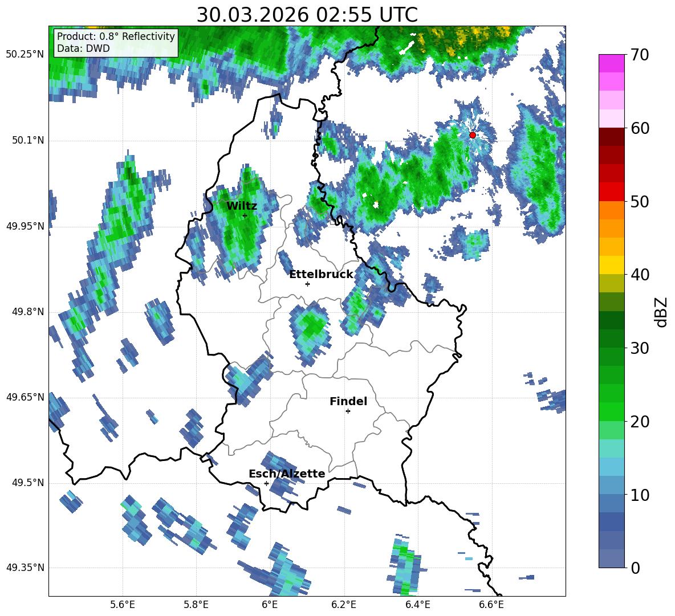The height and width of the screenshot is (616, 675).
Task: Click the Product 0.8° Reflectivity info box
Action: pos(116,42)
